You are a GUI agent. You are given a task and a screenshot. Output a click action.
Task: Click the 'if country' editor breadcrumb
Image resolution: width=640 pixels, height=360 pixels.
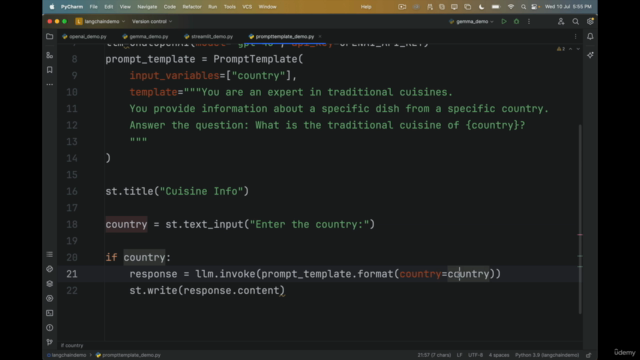pos(72,345)
